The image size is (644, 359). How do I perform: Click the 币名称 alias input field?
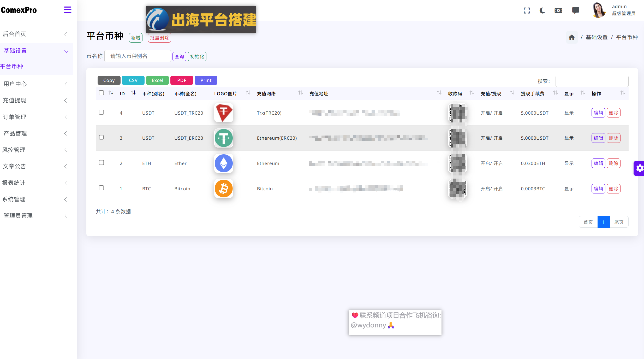pyautogui.click(x=138, y=56)
